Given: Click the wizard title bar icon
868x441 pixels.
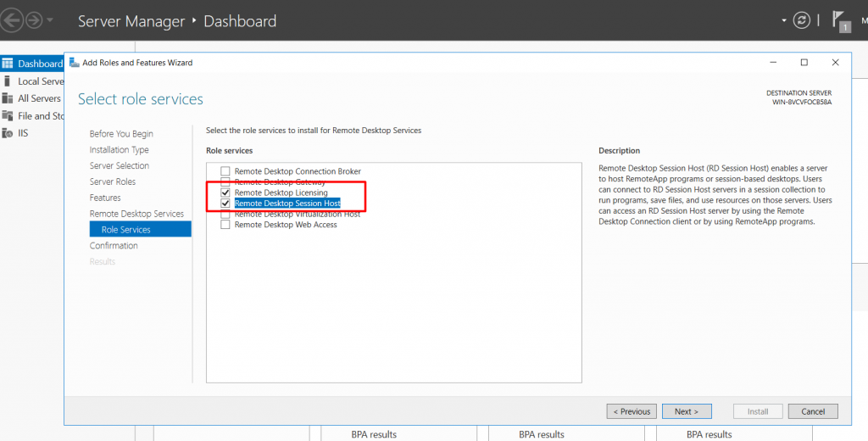Looking at the screenshot, I should click(x=75, y=63).
